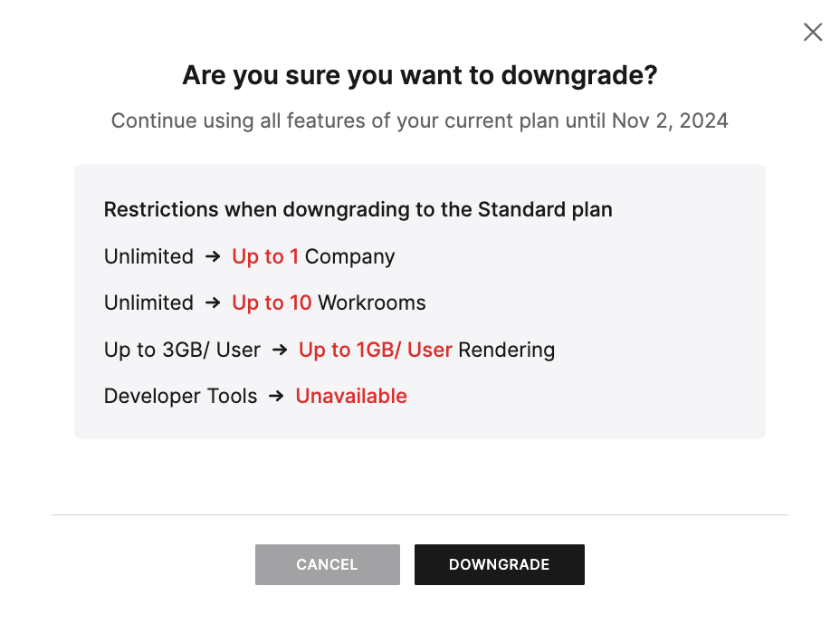Click the "Up to 3GB/ User" text
Image resolution: width=840 pixels, height=634 pixels.
pos(182,350)
